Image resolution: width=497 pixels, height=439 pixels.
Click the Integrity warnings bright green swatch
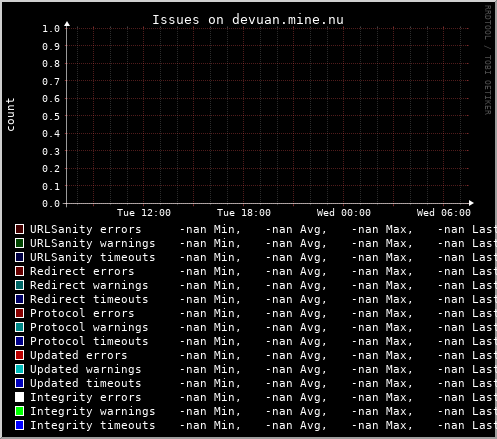[19, 411]
